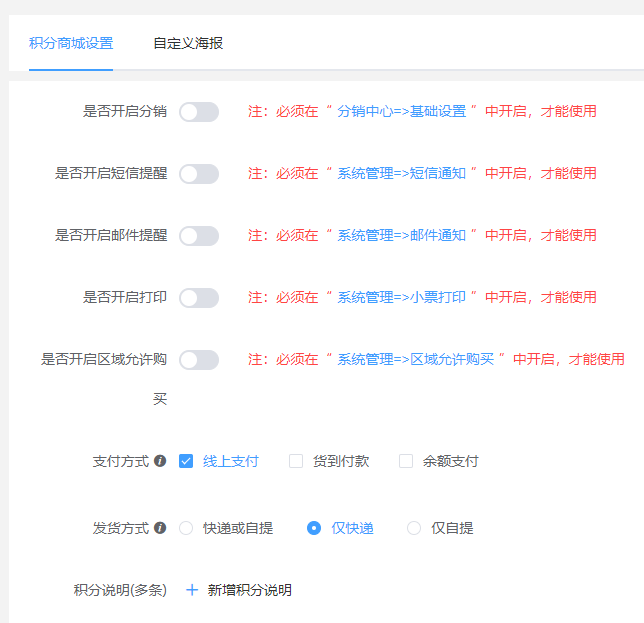Click the 支付方式 info icon
This screenshot has height=623, width=644.
[x=160, y=462]
